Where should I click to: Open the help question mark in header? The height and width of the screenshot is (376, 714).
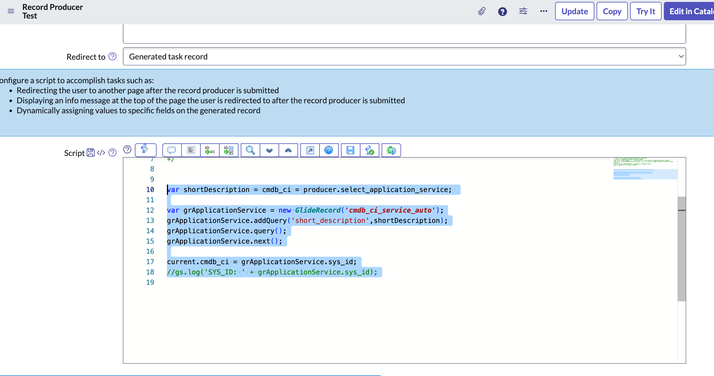[502, 11]
